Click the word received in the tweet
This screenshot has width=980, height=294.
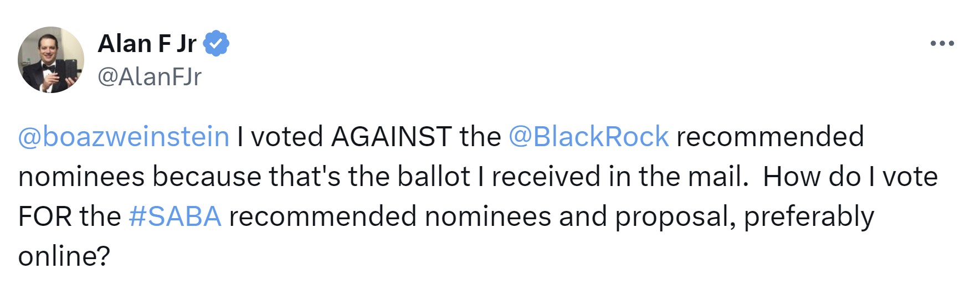546,177
